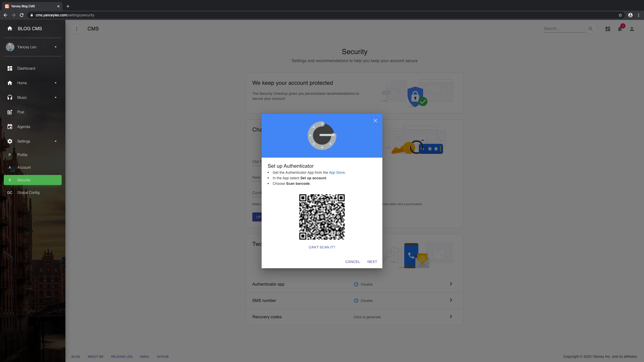Click the BLOG CMS home icon
644x362 pixels.
click(10, 28)
